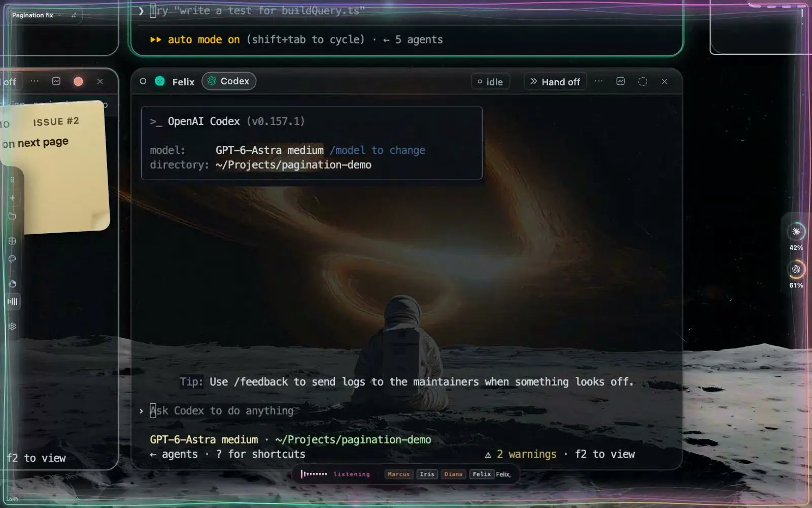The image size is (812, 508).
Task: Toggle the voice bars icon in left sidebar
Action: click(x=12, y=302)
